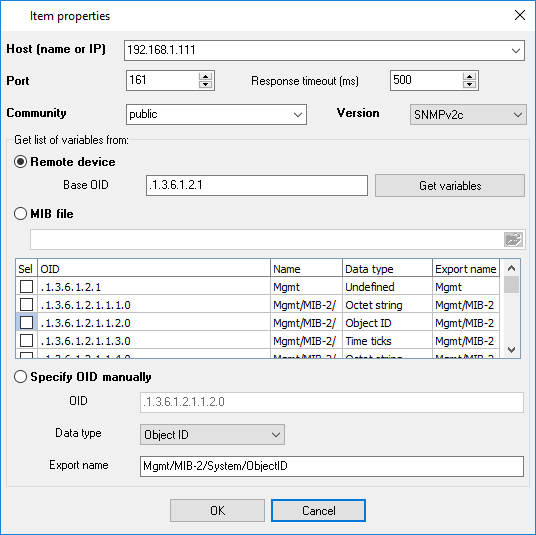Click the Export name input field
Screen dimensions: 536x535
click(332, 466)
